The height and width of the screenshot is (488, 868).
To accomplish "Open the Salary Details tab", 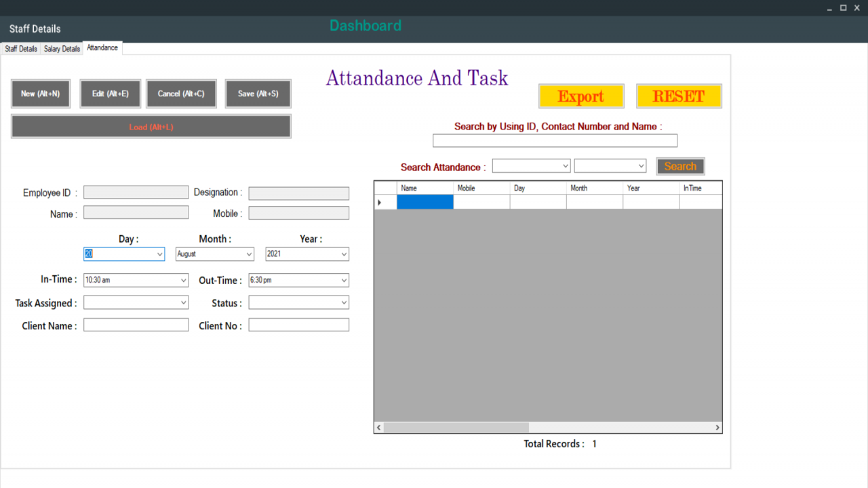I will pyautogui.click(x=62, y=49).
